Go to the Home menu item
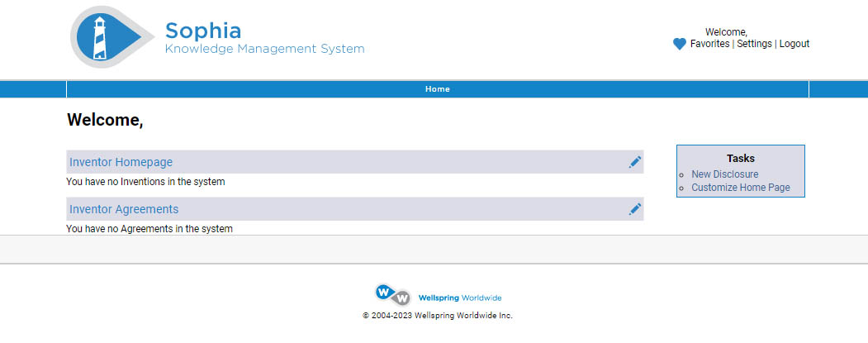The height and width of the screenshot is (343, 868). point(437,89)
